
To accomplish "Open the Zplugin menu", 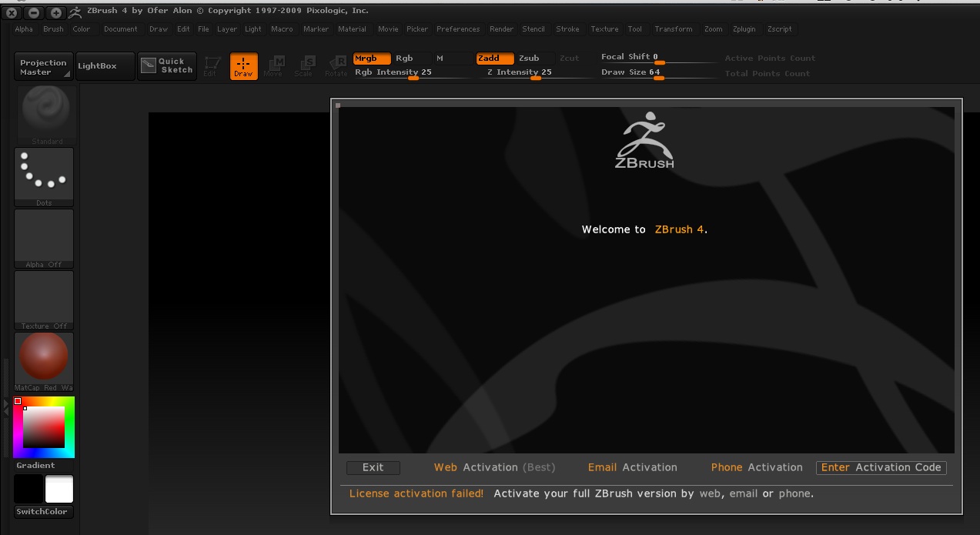I will [744, 29].
